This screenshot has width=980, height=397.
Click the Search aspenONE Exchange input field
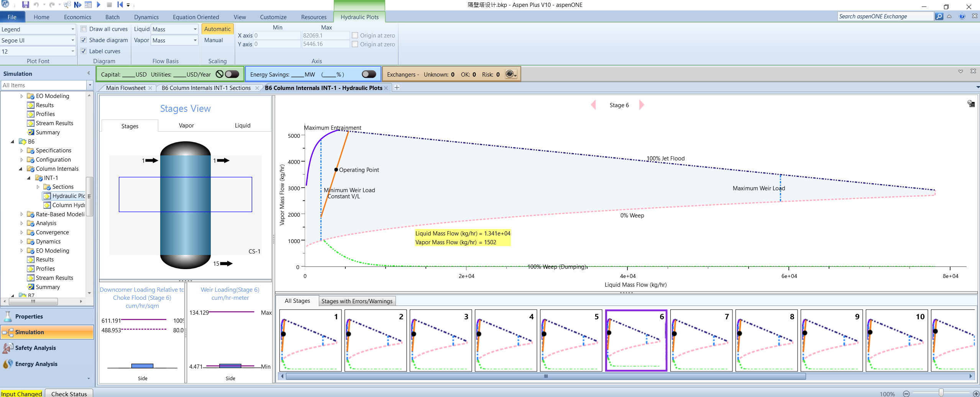click(x=885, y=16)
